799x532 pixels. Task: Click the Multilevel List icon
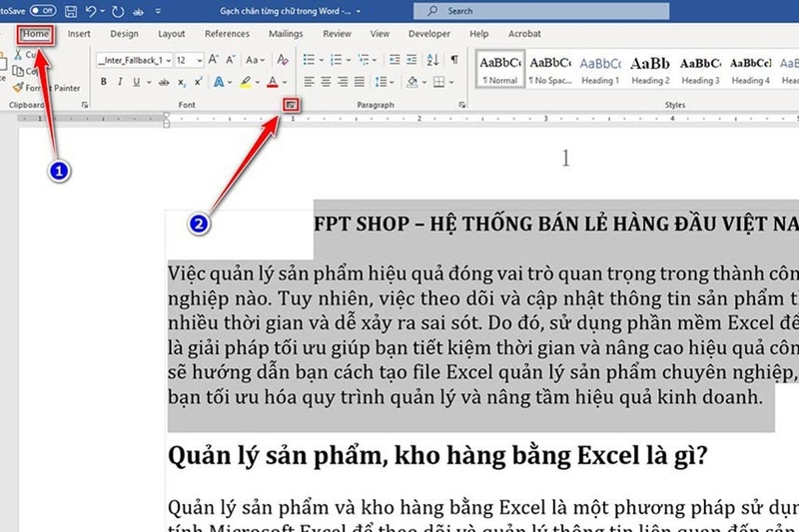pos(364,60)
